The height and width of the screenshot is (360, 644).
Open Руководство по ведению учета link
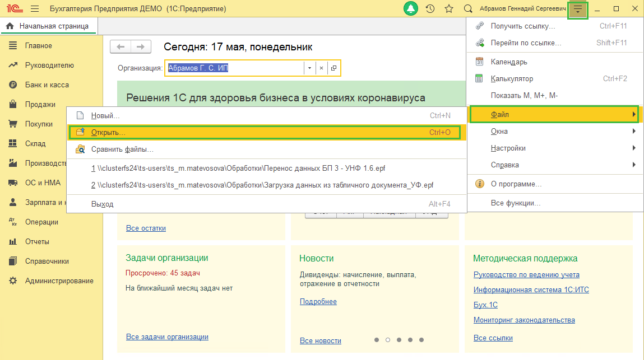(526, 274)
